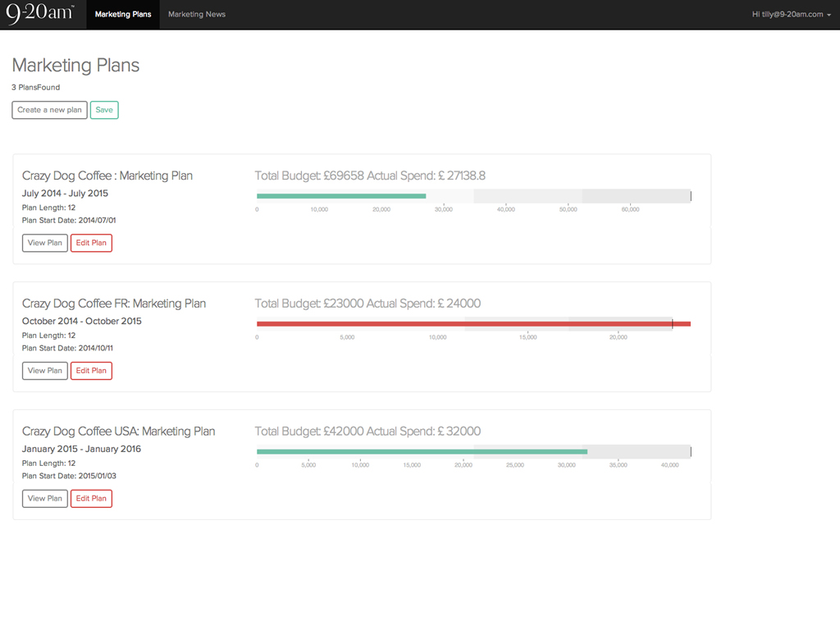Edit the Crazy Dog Coffee FR plan
Screen dimensions: 840x630
[x=91, y=371]
